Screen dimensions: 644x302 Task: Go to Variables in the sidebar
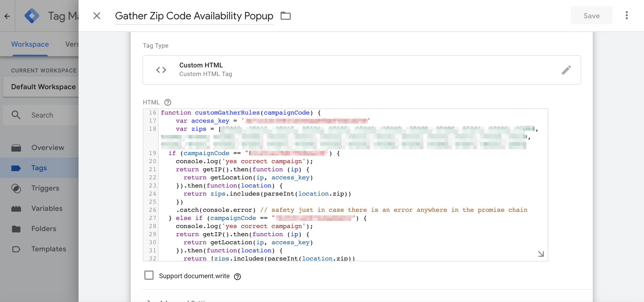tap(47, 208)
